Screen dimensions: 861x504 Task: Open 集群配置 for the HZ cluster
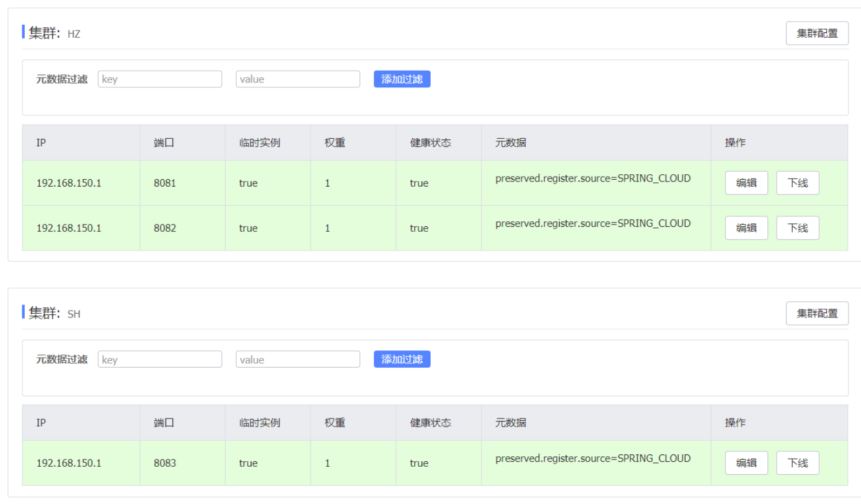pyautogui.click(x=816, y=33)
